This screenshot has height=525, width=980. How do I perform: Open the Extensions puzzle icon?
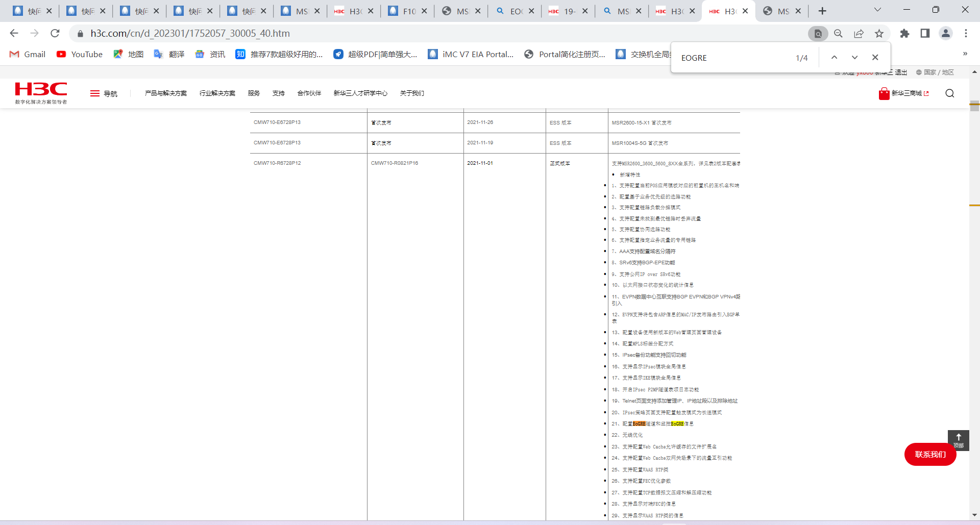point(904,34)
